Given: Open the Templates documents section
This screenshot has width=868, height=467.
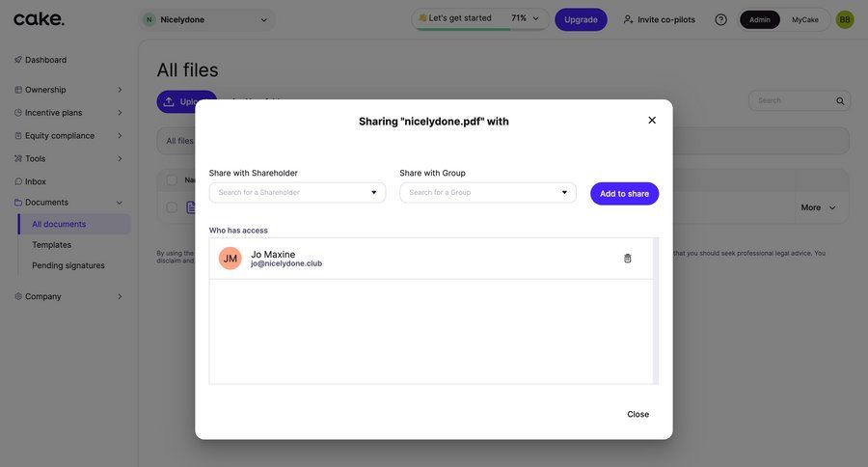Looking at the screenshot, I should coord(52,245).
